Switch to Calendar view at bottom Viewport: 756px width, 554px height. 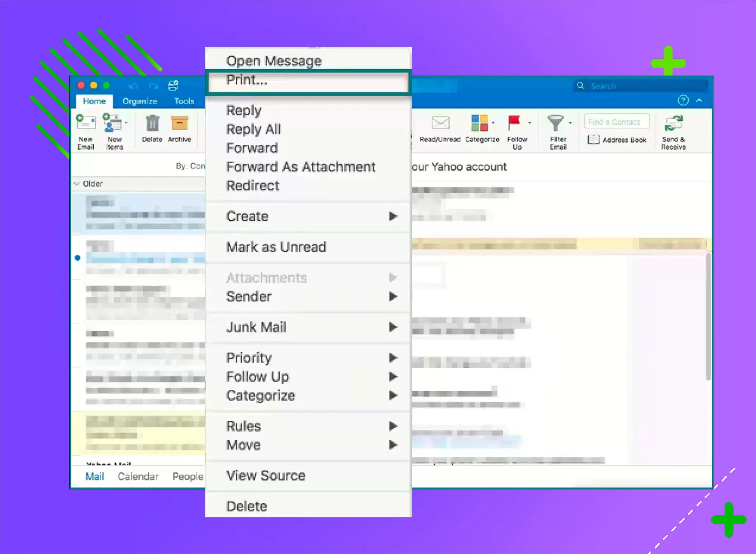point(138,477)
